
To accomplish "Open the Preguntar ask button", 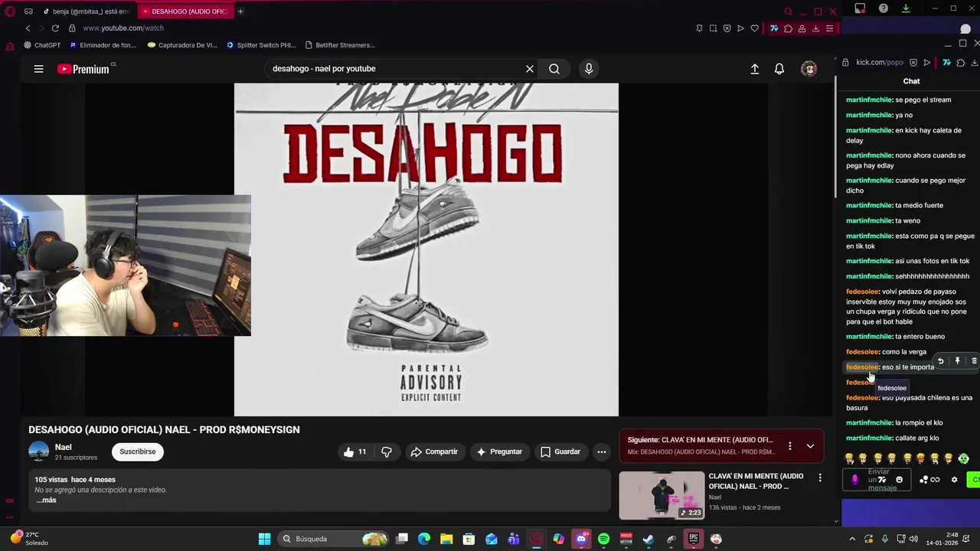I will [499, 452].
